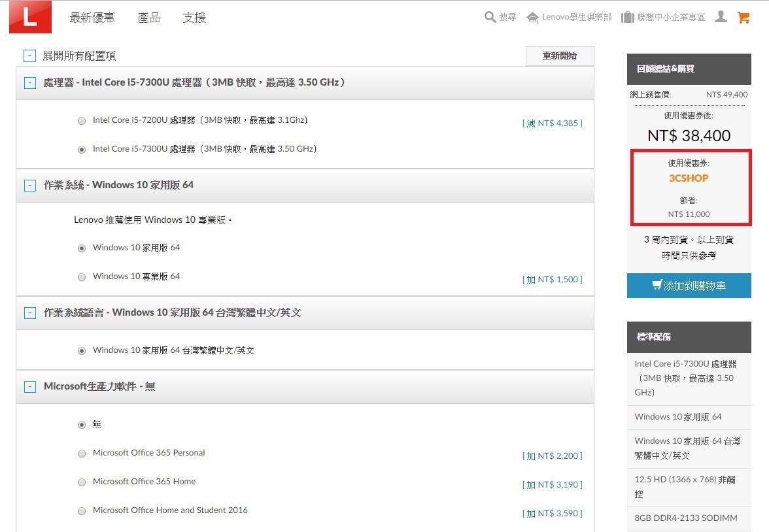The image size is (769, 532).
Task: Collapse the 作業系統 Windows 10 家用版 section
Action: point(30,186)
